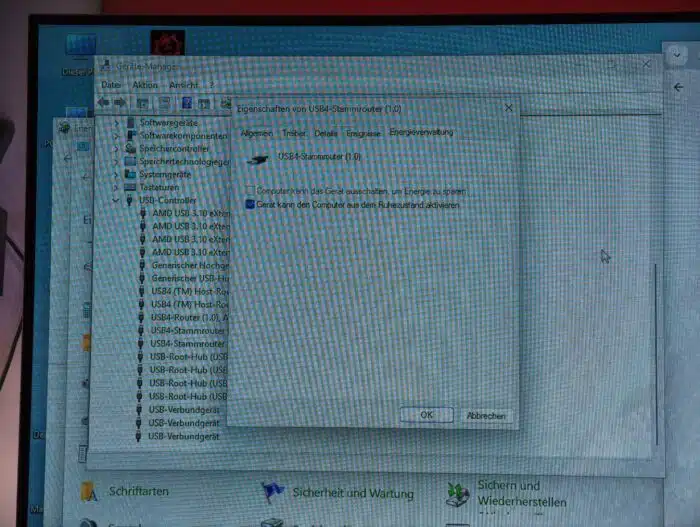Click the USB icon beside Generischer USB-Hub
The height and width of the screenshot is (527, 700).
(142, 278)
